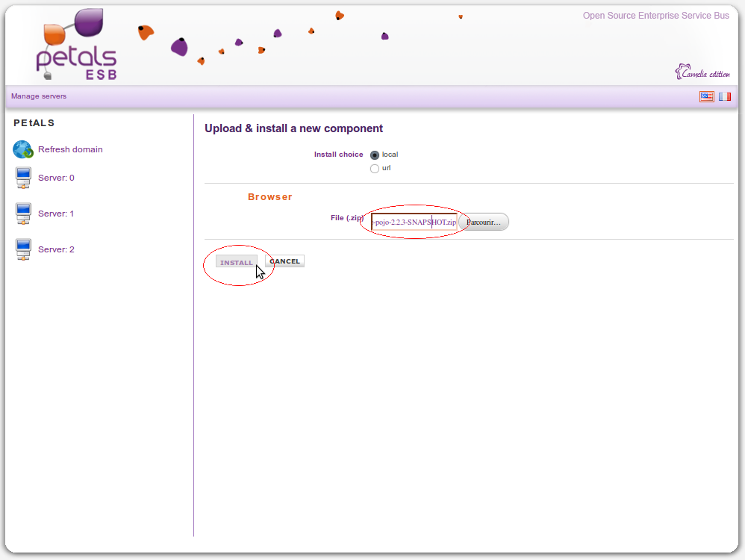Click the Parcourir… browse button
The width and height of the screenshot is (745, 560).
coord(484,223)
